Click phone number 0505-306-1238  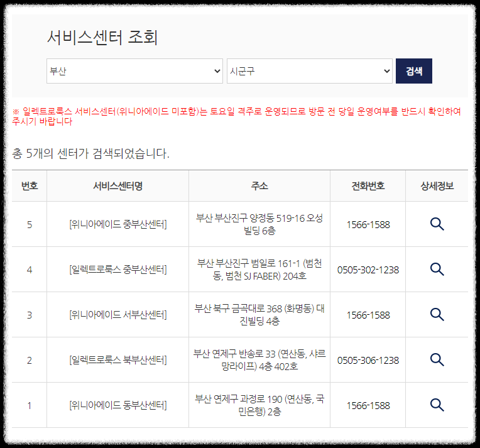368,360
